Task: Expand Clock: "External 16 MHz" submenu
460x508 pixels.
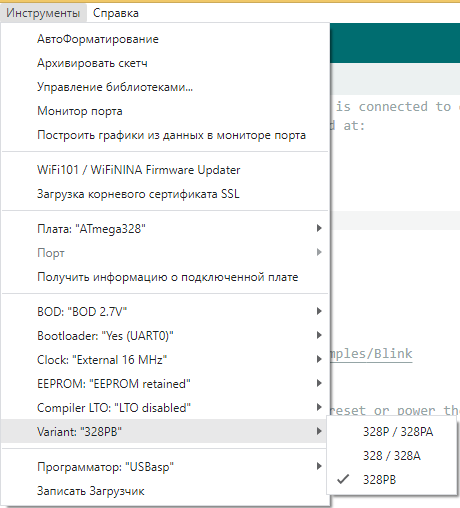Action: [165, 360]
